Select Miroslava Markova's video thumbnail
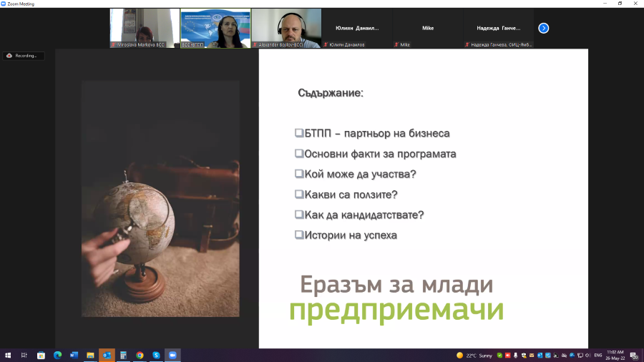The image size is (644, 362). point(145,28)
